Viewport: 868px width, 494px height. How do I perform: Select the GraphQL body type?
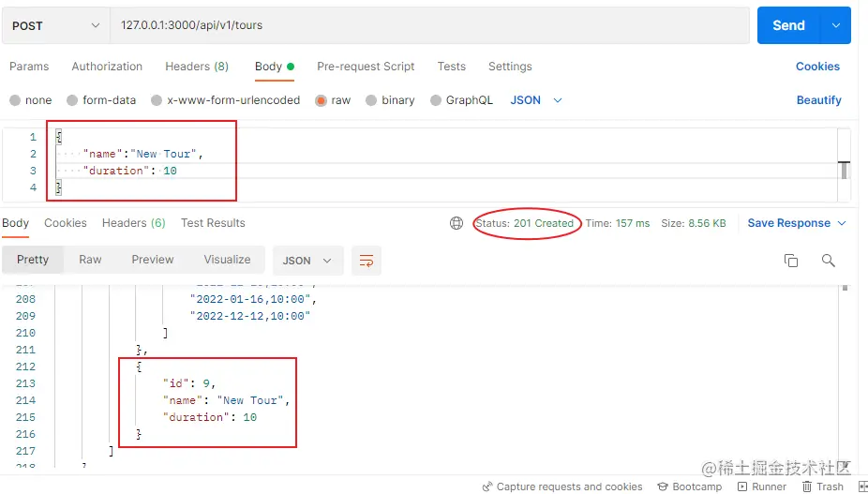(x=461, y=100)
